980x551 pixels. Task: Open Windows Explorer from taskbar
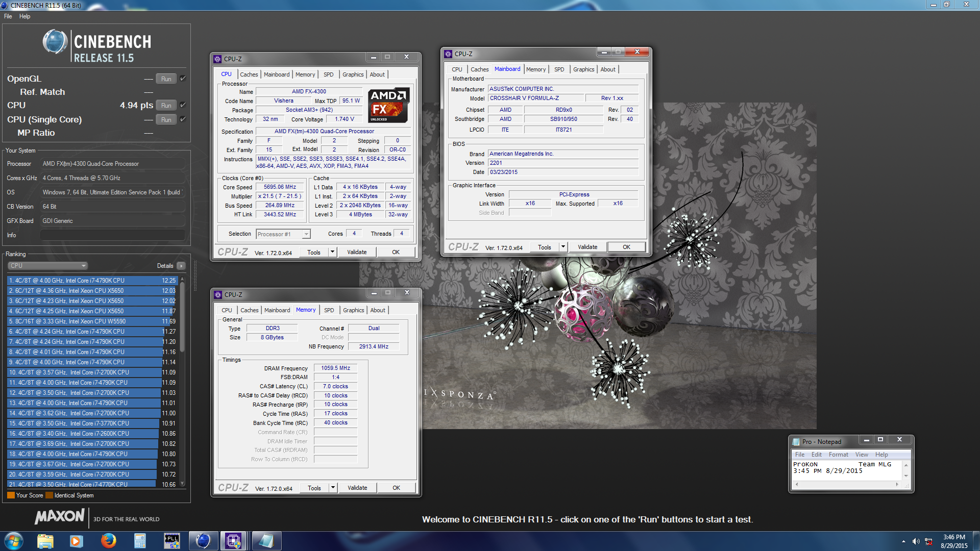(45, 541)
